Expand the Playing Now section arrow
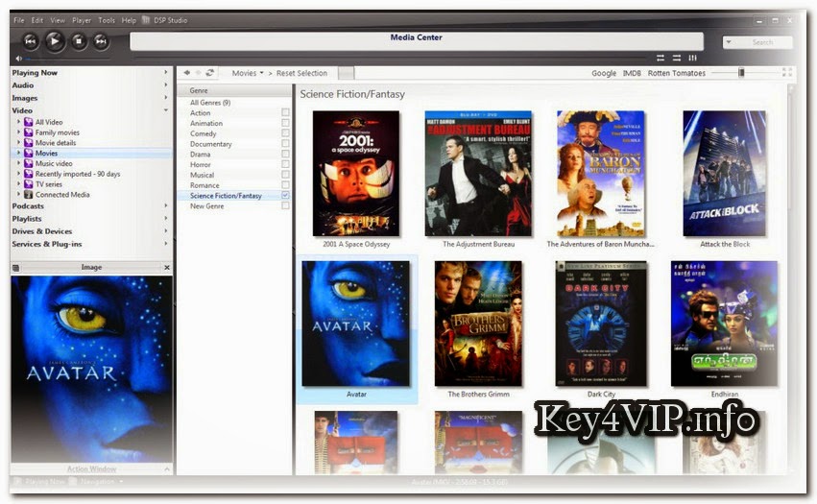This screenshot has height=504, width=817. coord(166,72)
